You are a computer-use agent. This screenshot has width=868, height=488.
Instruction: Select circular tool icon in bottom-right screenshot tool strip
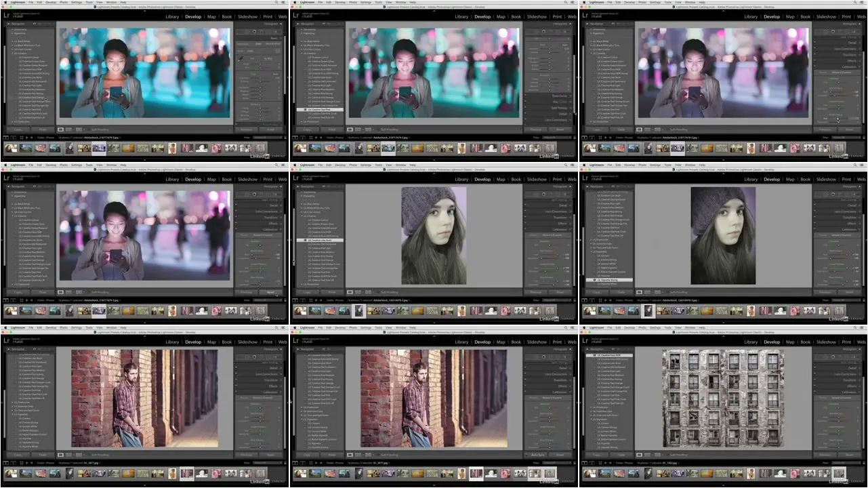click(832, 357)
